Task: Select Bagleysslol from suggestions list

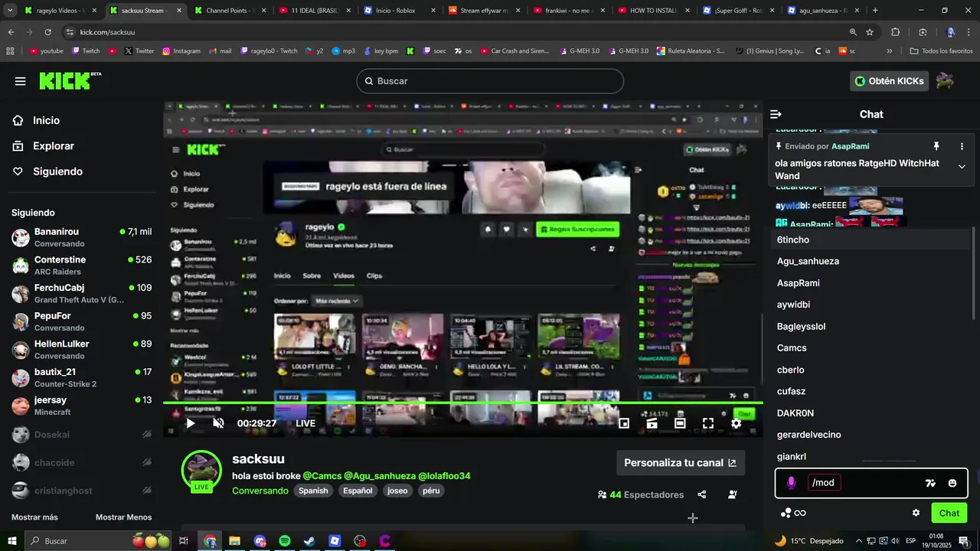Action: (x=871, y=326)
